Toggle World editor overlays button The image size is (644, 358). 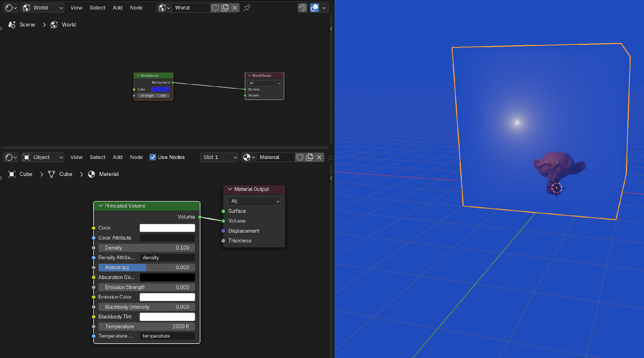coord(315,8)
